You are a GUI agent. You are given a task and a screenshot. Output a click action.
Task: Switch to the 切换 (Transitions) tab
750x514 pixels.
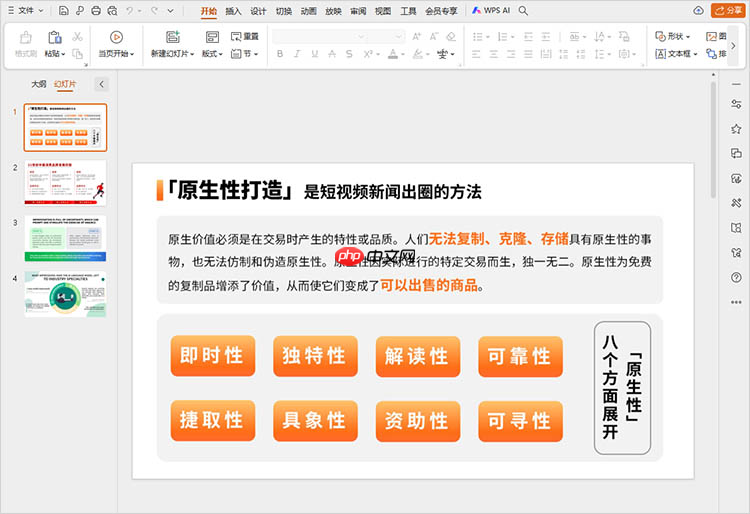pyautogui.click(x=284, y=11)
